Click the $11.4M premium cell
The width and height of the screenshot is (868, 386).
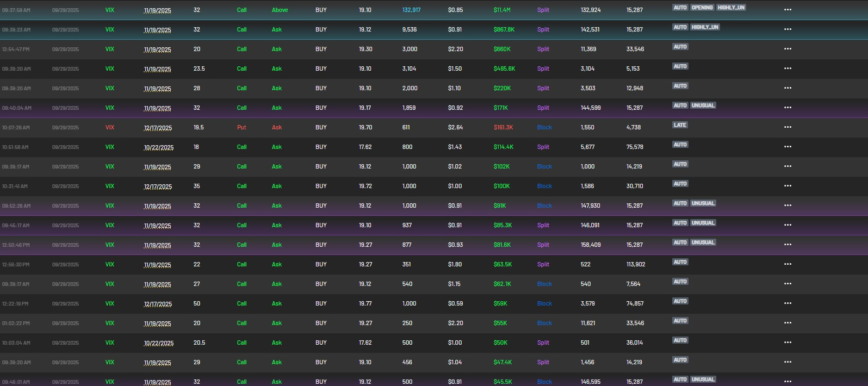pos(502,10)
